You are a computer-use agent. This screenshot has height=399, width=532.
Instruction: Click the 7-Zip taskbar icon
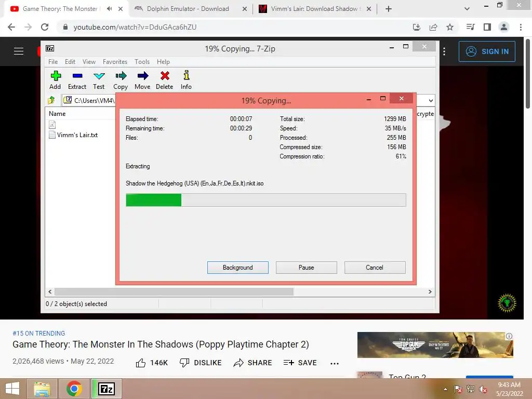point(107,389)
